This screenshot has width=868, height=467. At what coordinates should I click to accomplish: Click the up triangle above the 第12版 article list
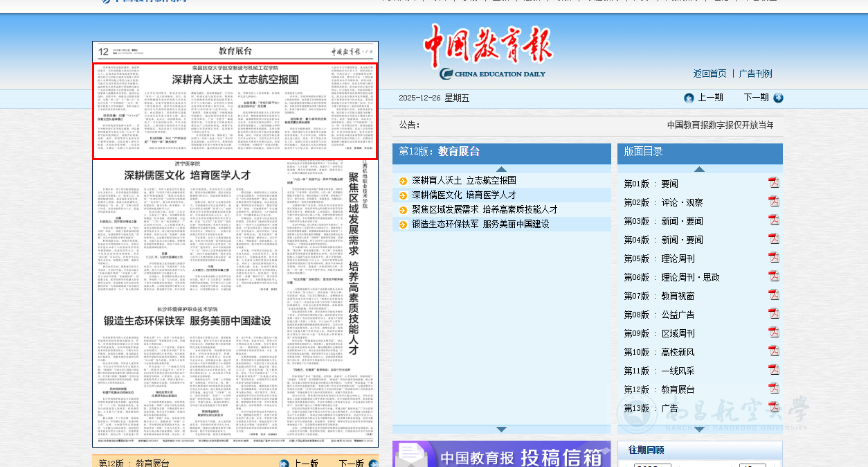point(501,169)
